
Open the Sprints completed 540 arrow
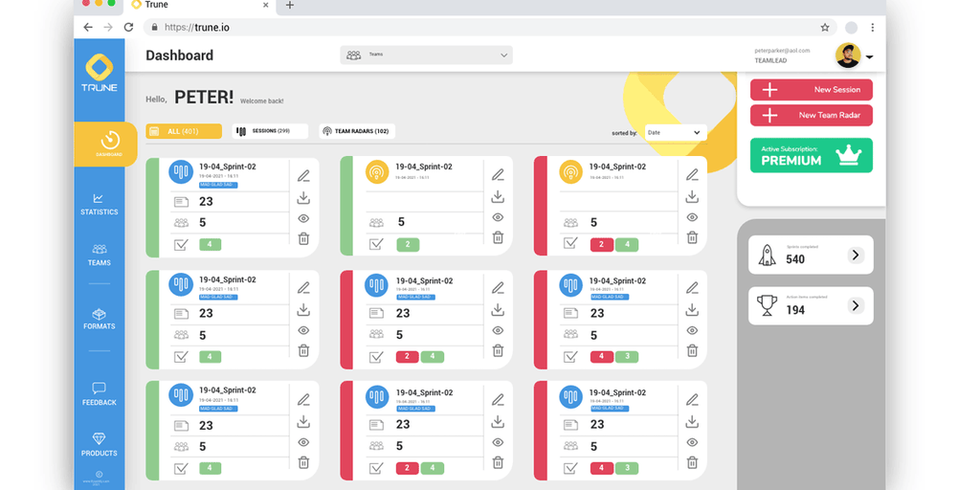point(856,255)
